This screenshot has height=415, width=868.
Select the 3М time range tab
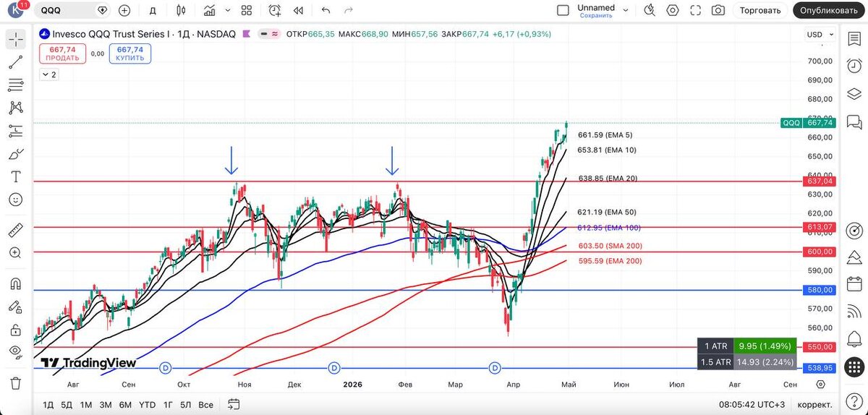tap(106, 404)
